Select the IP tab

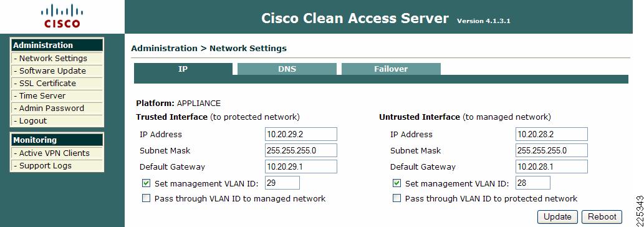(183, 69)
